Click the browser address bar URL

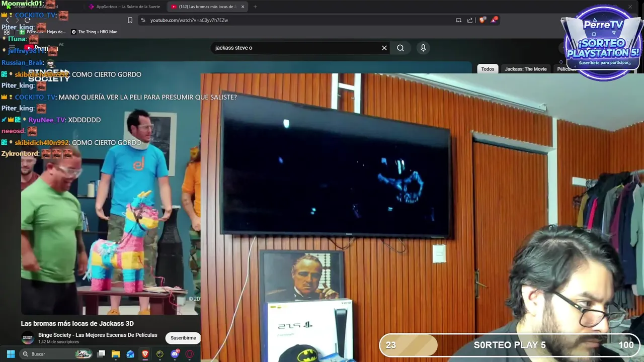189,20
